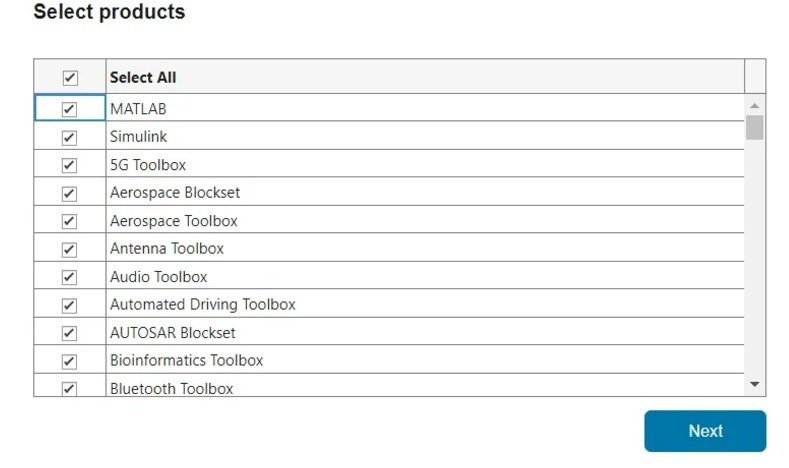Deselect the 5G Toolbox checkbox

tap(70, 165)
